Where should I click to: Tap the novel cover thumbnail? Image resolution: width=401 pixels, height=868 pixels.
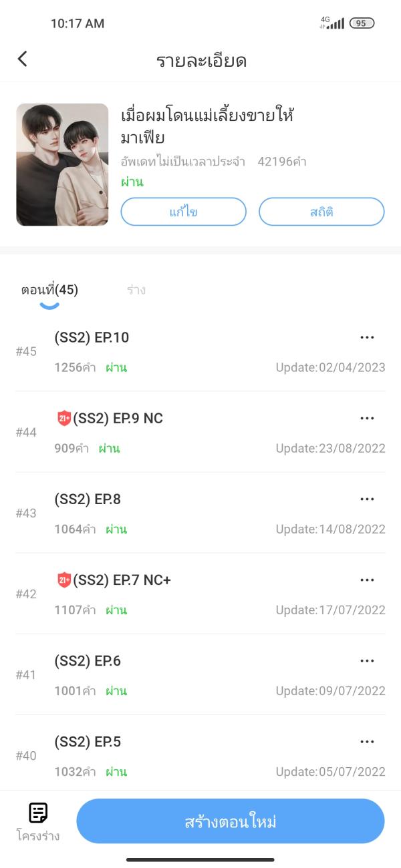pyautogui.click(x=62, y=165)
